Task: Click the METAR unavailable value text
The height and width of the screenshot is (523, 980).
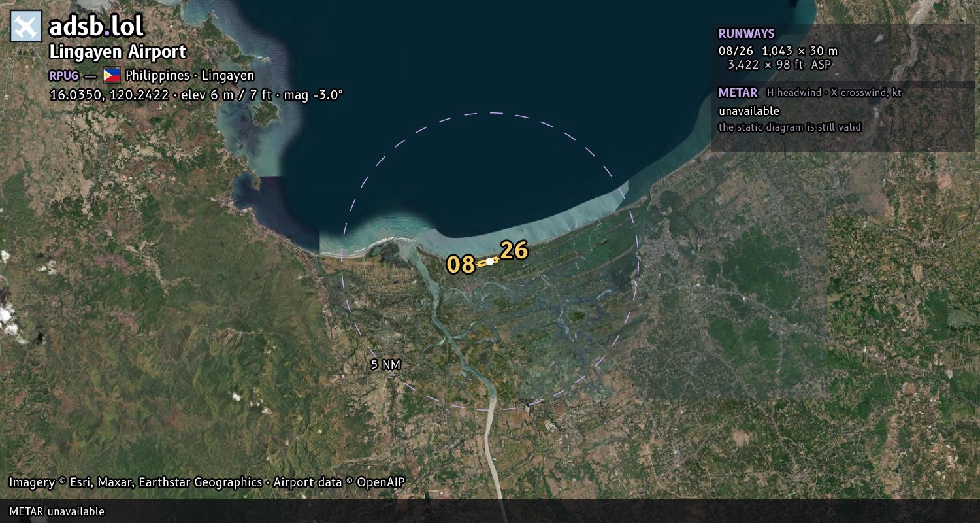Action: coord(749,111)
